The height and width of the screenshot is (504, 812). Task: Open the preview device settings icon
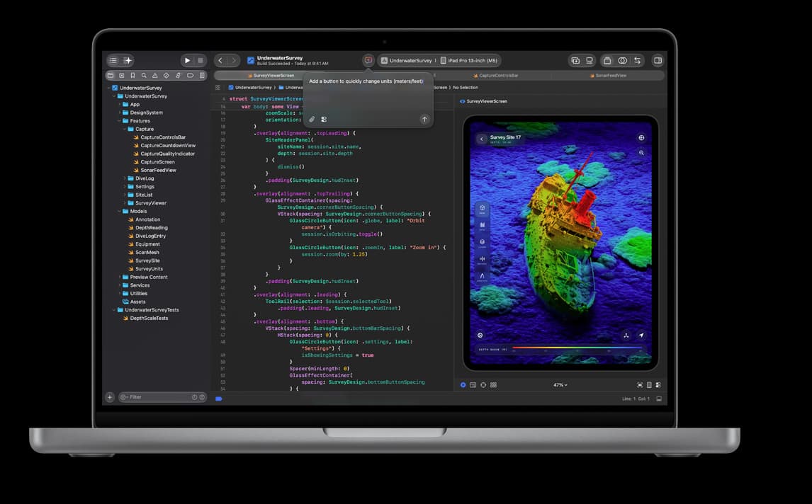click(658, 385)
